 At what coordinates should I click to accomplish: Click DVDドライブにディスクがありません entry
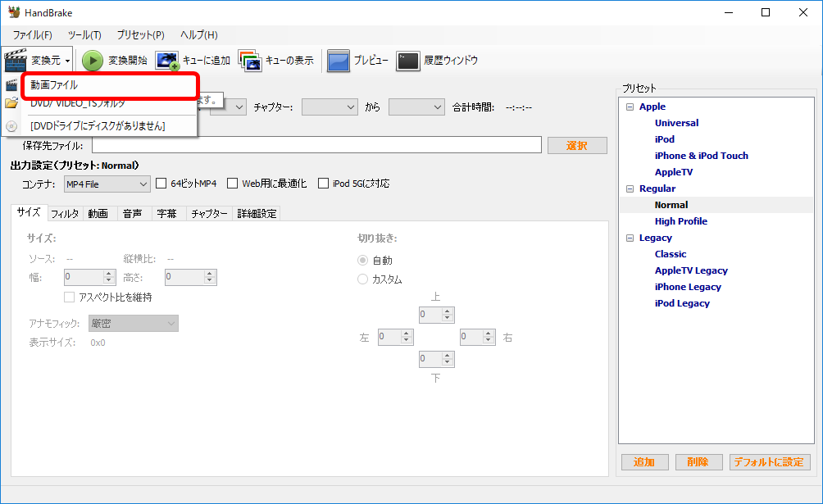pyautogui.click(x=109, y=126)
